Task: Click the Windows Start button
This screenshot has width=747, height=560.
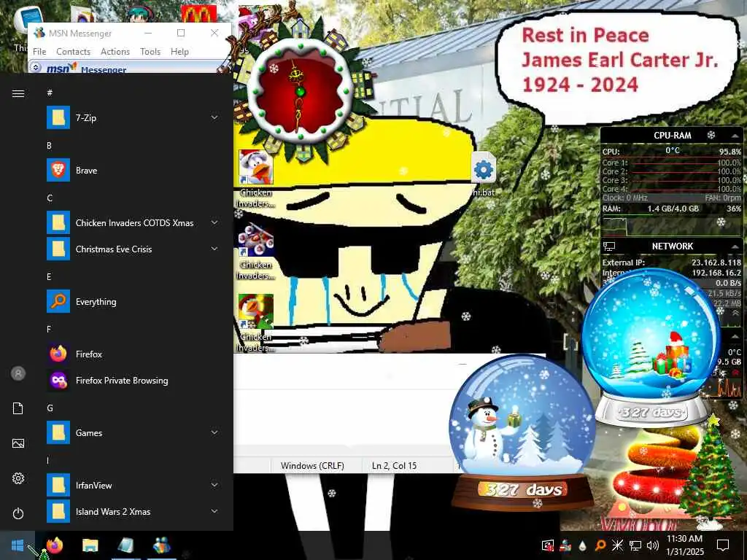Action: [x=18, y=545]
